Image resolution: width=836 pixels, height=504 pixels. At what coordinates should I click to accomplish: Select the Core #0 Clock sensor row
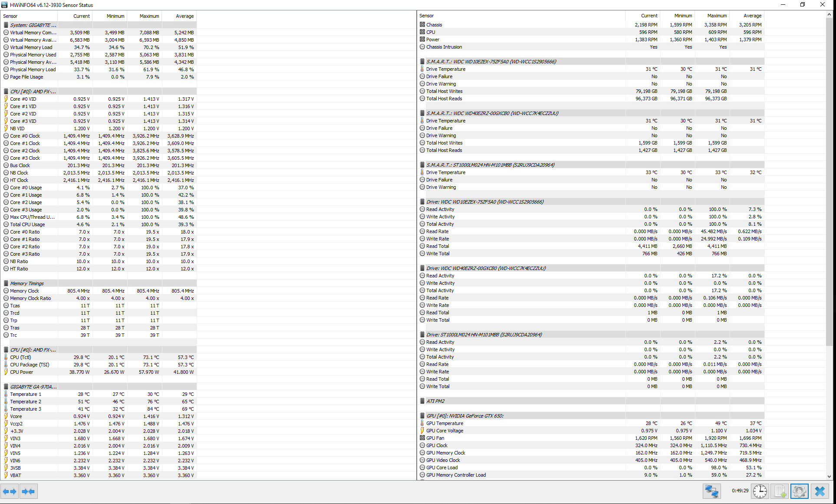[25, 136]
